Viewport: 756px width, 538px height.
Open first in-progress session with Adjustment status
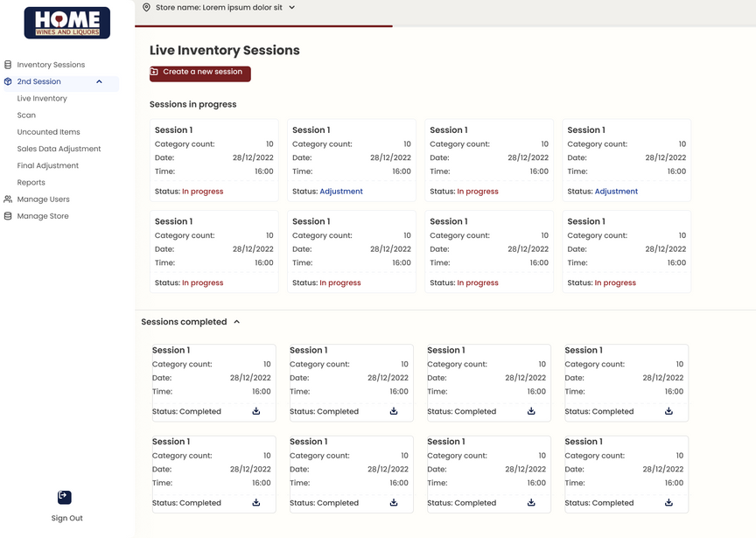click(352, 160)
